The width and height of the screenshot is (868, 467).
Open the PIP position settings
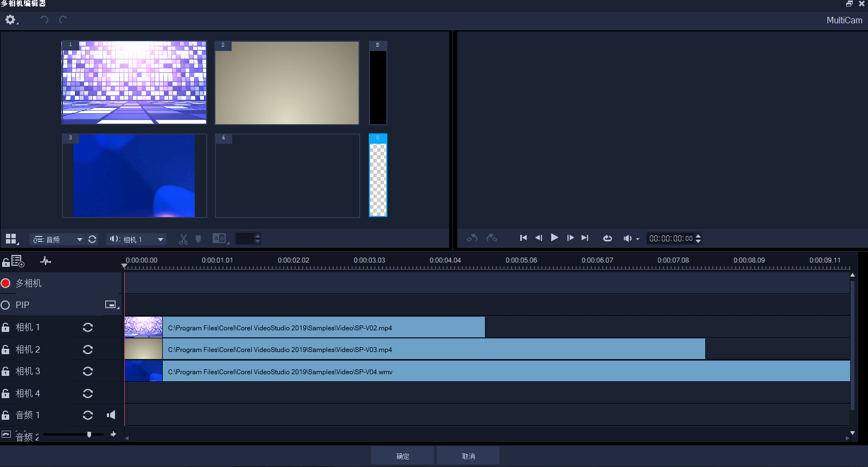tap(112, 305)
